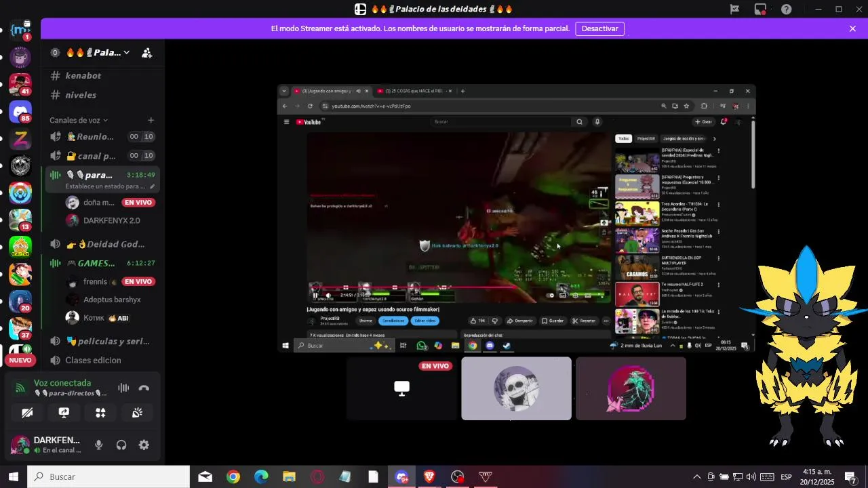Open the Windows Start menu
This screenshot has width=868, height=488.
[14, 476]
